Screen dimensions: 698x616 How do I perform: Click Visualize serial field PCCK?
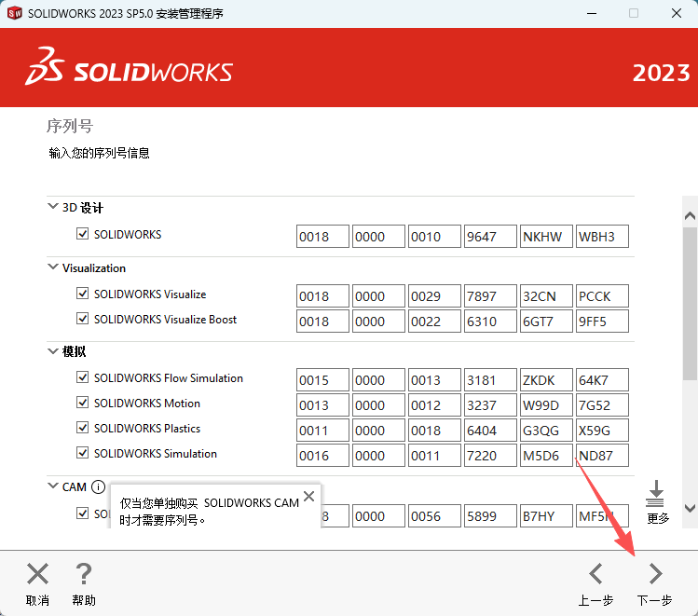602,296
